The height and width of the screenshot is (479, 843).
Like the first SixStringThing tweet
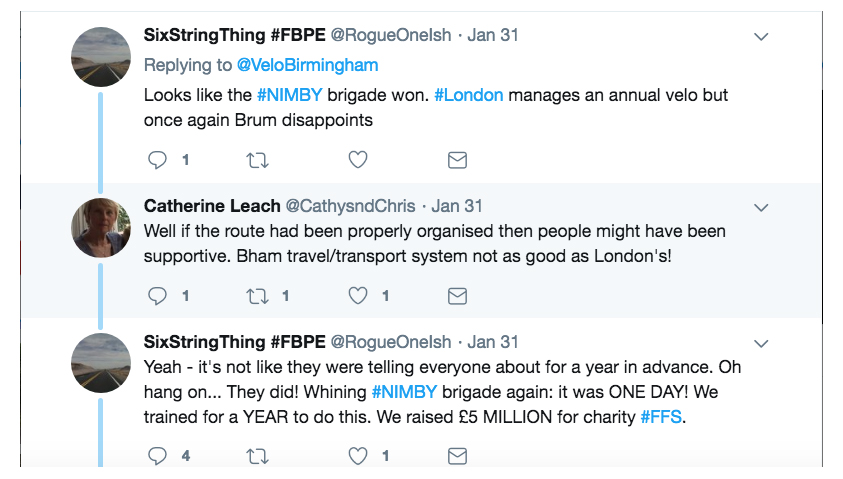[357, 159]
